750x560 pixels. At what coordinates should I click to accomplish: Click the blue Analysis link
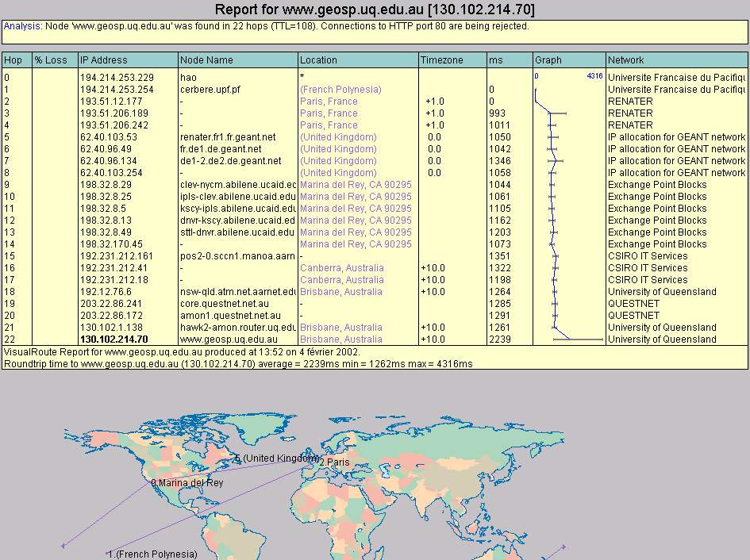click(21, 26)
